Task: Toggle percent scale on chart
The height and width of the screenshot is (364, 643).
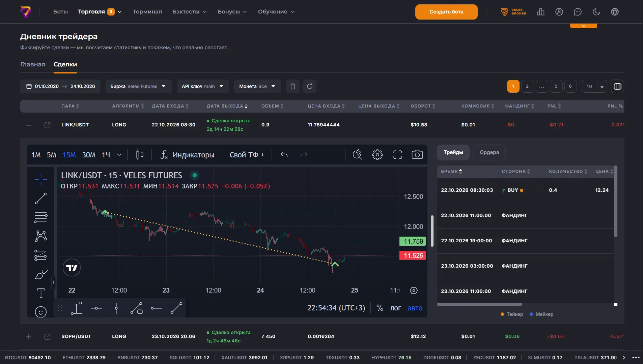Action: [x=380, y=308]
